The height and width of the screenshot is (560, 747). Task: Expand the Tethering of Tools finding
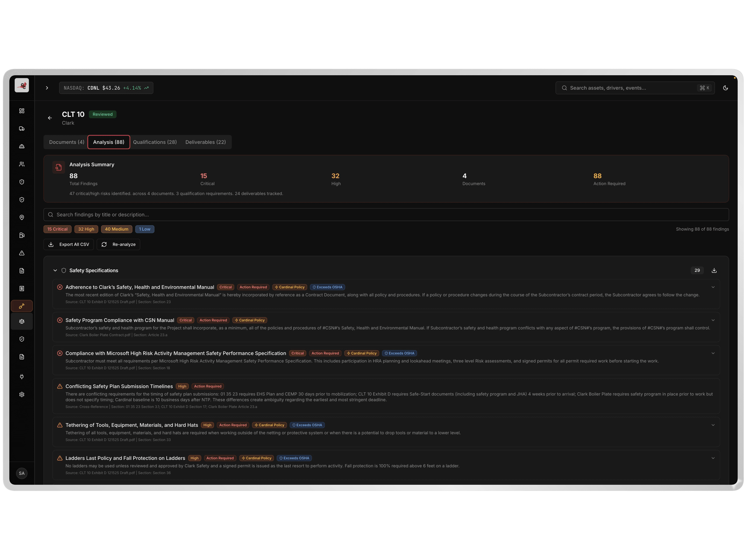point(713,425)
